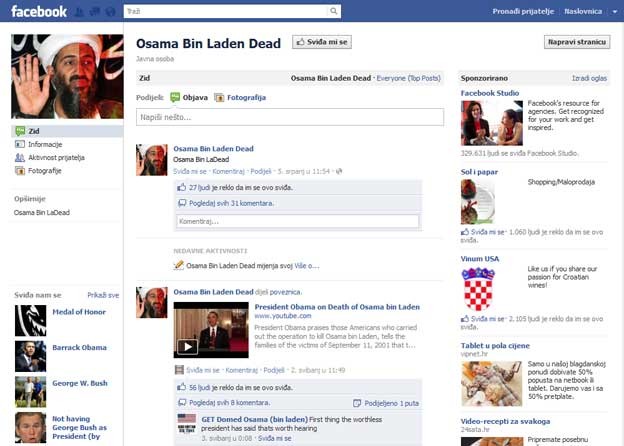Image resolution: width=624 pixels, height=446 pixels.
Task: Click the GET Domed Osama flag avatar
Action: (187, 423)
